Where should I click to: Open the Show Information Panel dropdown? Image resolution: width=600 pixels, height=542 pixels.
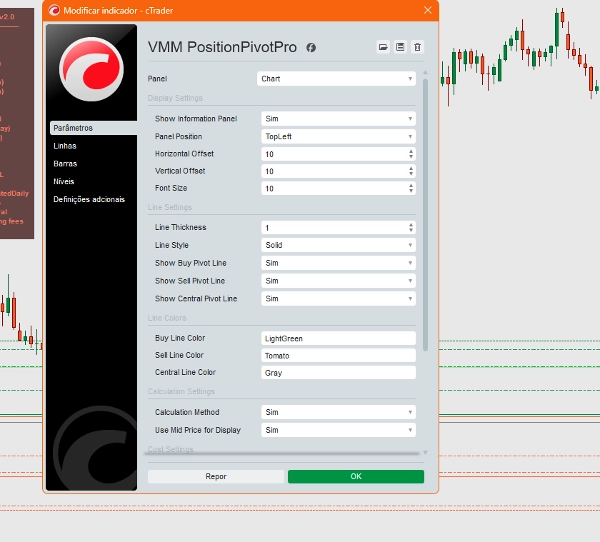click(339, 119)
